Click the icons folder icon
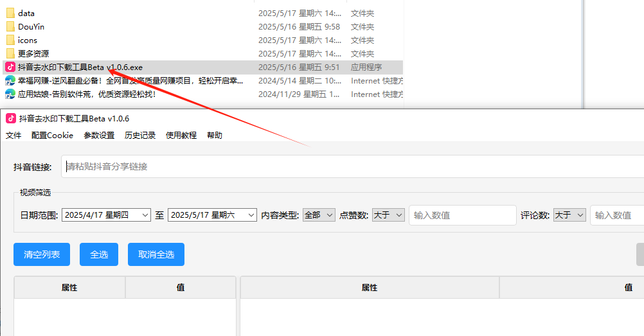 pyautogui.click(x=10, y=40)
